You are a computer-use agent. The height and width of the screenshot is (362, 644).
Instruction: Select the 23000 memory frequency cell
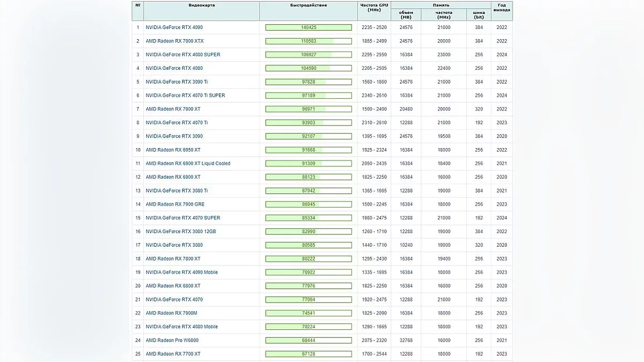coord(444,55)
